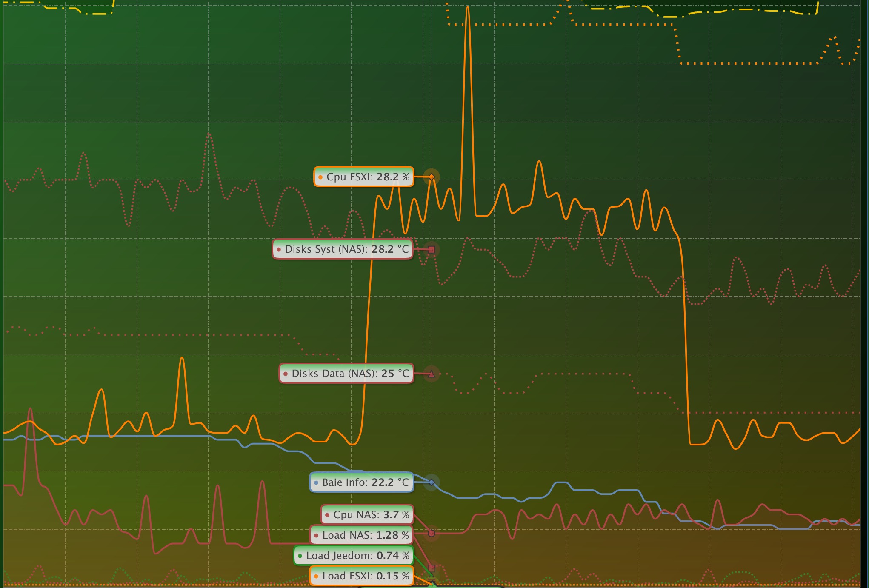Click the orange bullet in the Cpu ESXI tooltip
Image resolution: width=869 pixels, height=588 pixels.
320,177
